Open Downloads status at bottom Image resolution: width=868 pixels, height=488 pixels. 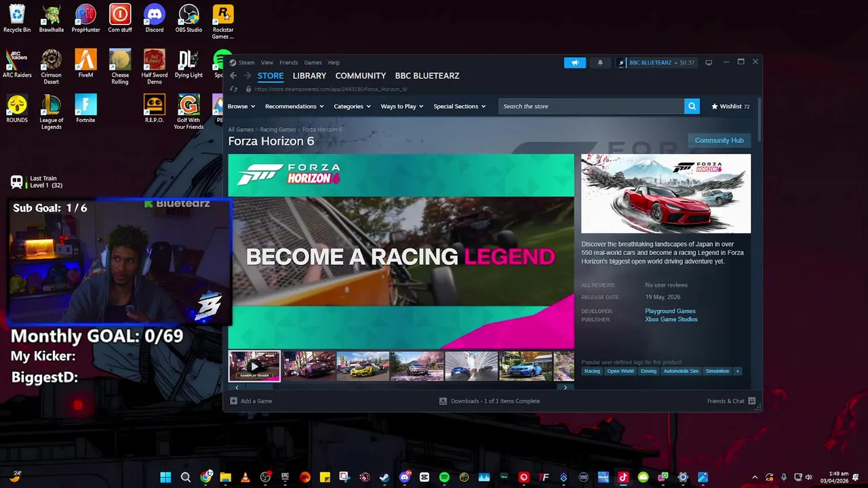click(490, 401)
